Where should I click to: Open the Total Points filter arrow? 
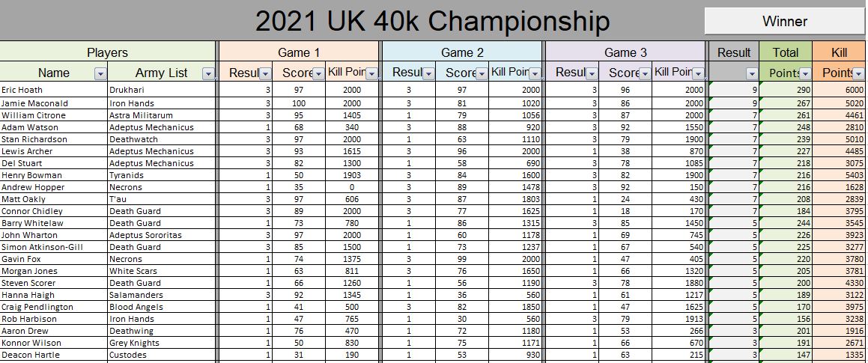point(805,73)
